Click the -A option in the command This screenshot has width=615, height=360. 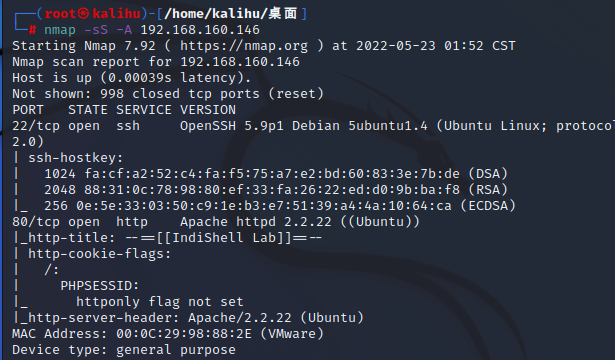124,30
